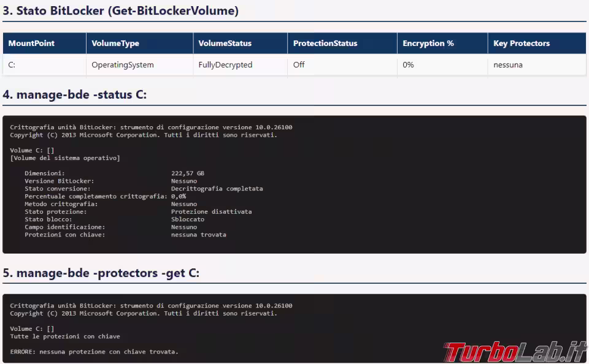Image resolution: width=589 pixels, height=364 pixels.
Task: Click the "5. manage-bde -protectors -get C:" heading
Action: click(x=101, y=273)
